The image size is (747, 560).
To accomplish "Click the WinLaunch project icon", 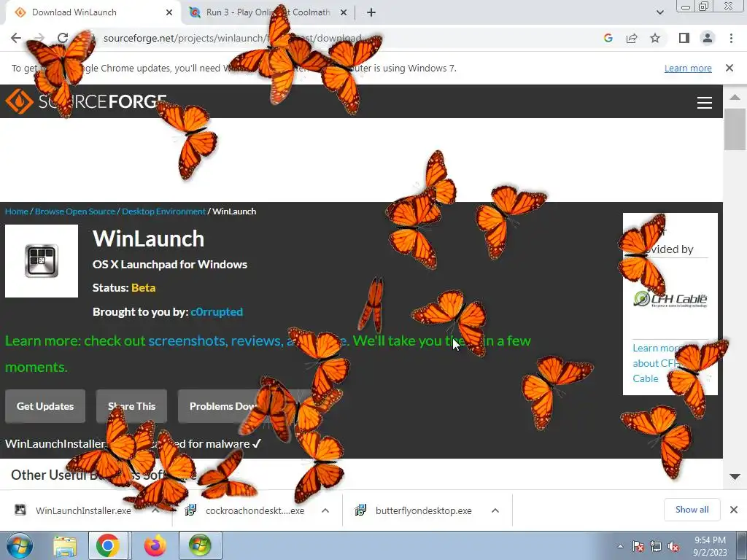I will click(x=42, y=261).
